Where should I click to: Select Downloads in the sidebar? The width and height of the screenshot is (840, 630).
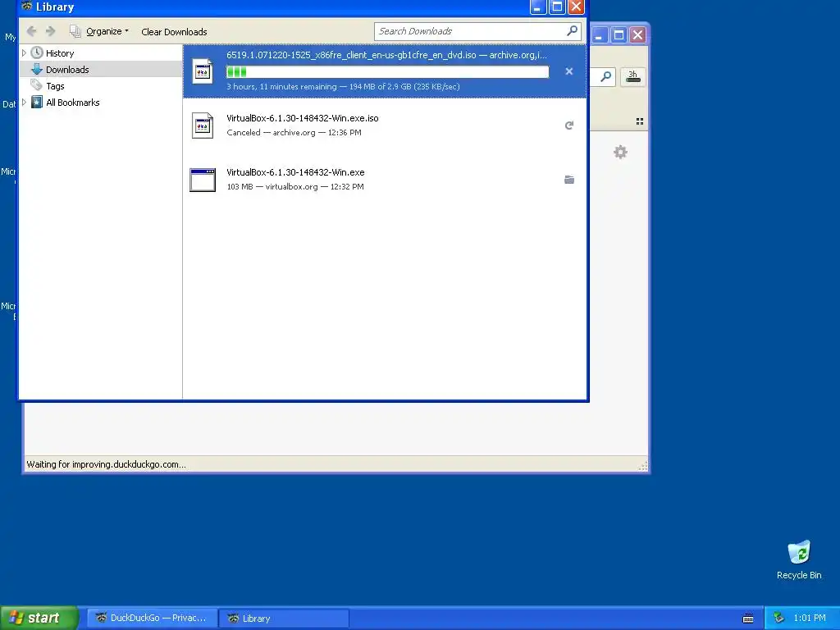point(101,69)
